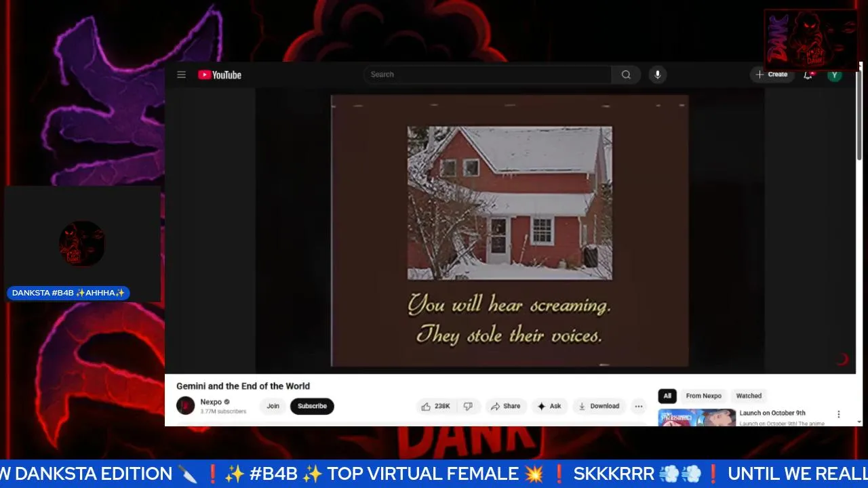The height and width of the screenshot is (488, 868).
Task: Click the DANKSTA round avatar in the webcam panel
Action: [x=82, y=243]
